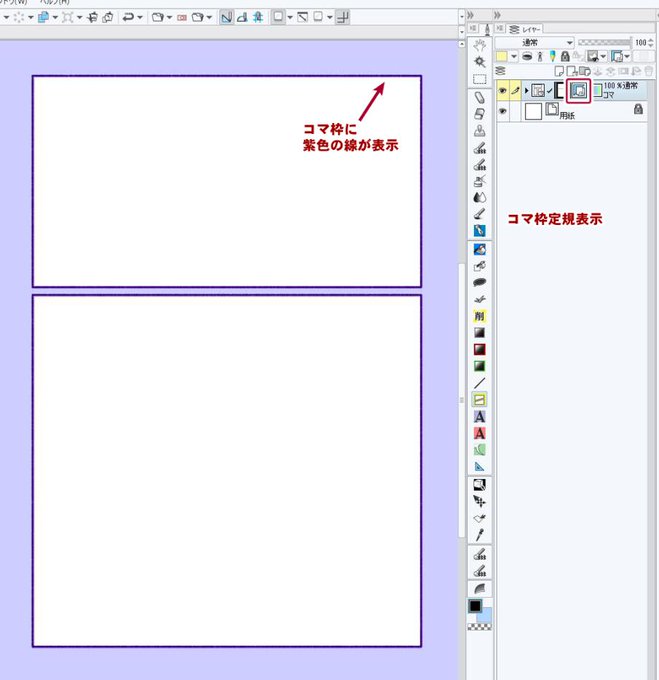Choose the black gradient tool icon
This screenshot has width=659, height=680.
pos(480,333)
